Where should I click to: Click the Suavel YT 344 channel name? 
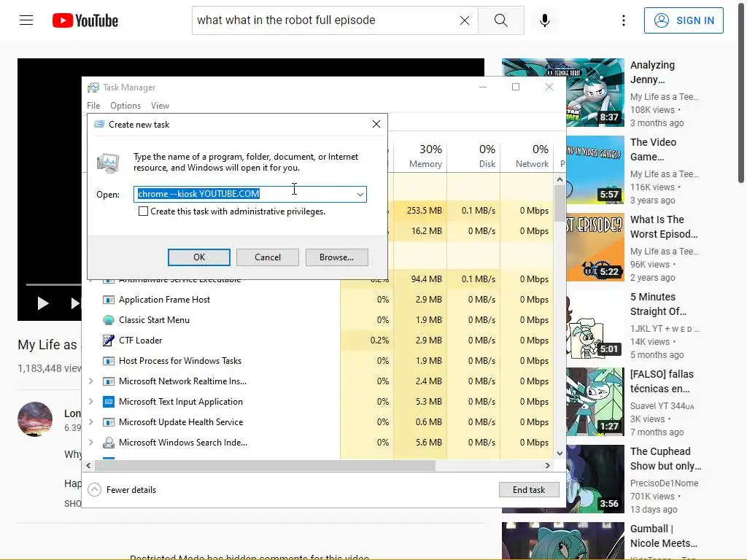click(x=662, y=405)
